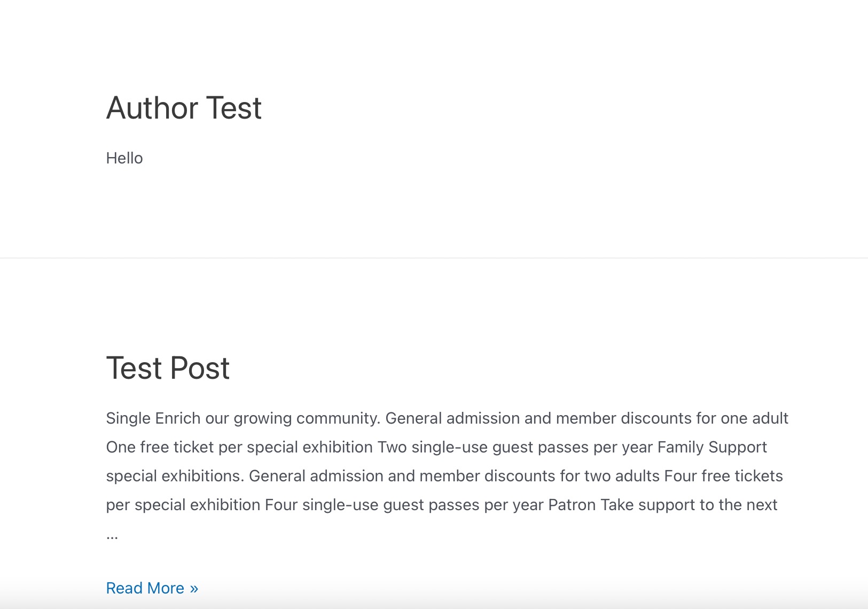Click "Take support to the next" text
The height and width of the screenshot is (609, 868).
689,505
